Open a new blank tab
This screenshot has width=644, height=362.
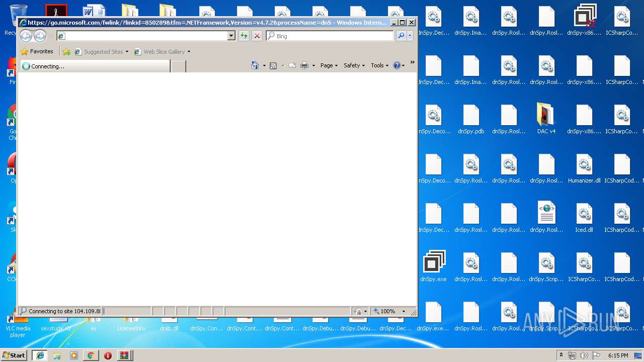coord(178,66)
